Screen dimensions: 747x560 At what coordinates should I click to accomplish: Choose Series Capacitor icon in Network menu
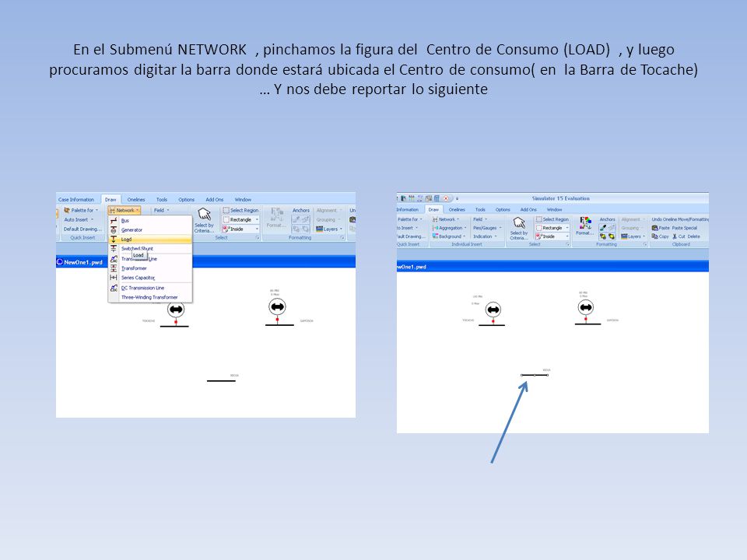click(114, 277)
